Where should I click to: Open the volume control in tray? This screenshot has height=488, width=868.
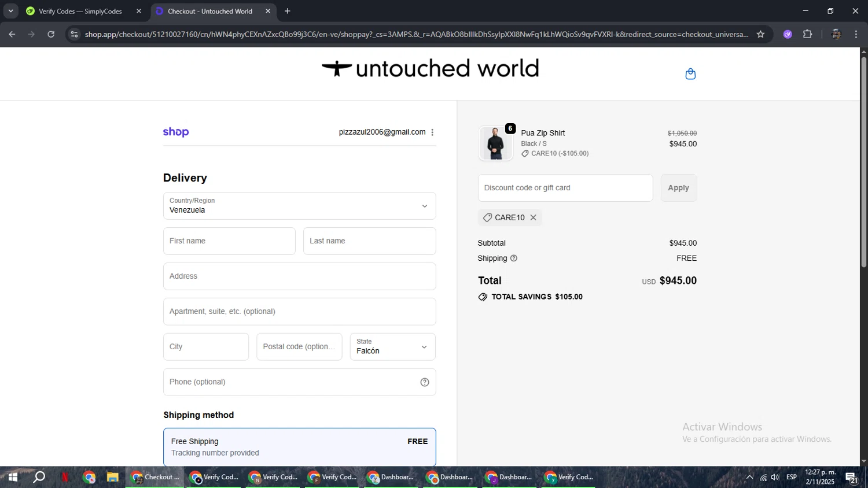coord(775,478)
